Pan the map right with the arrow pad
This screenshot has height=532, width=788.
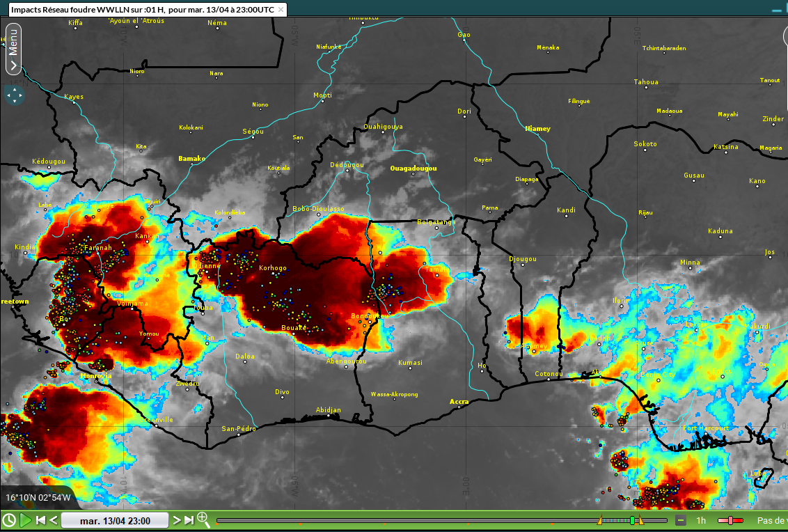click(21, 95)
